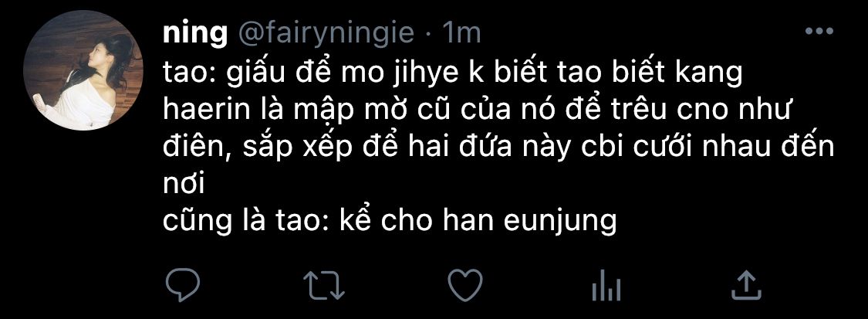Share the tweet using upload arrow icon

tap(745, 287)
